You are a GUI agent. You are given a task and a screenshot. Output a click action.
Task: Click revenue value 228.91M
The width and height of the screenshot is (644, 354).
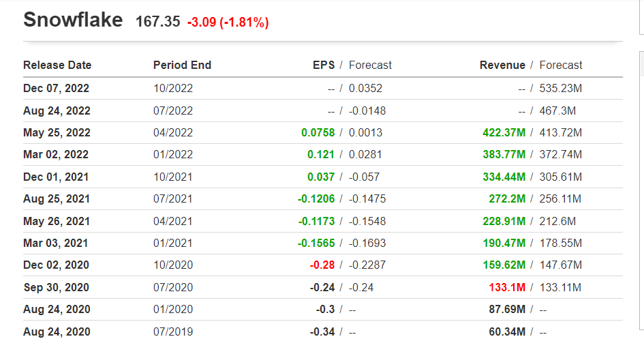coord(504,221)
